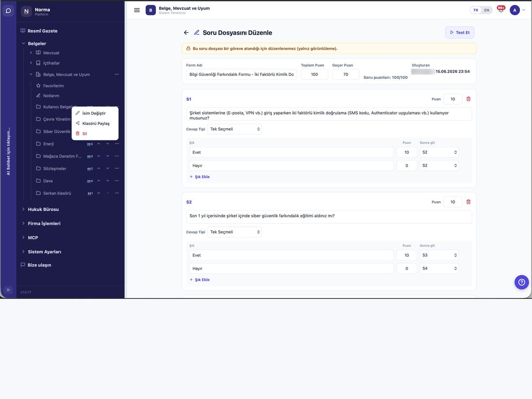Move Sözleşmeler folder down
The height and width of the screenshot is (399, 532).
[x=107, y=168]
